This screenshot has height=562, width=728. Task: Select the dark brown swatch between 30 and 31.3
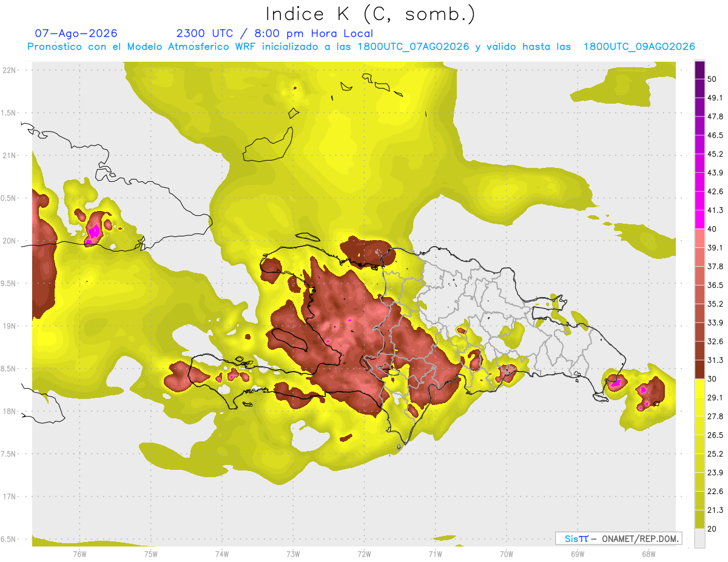coord(699,369)
